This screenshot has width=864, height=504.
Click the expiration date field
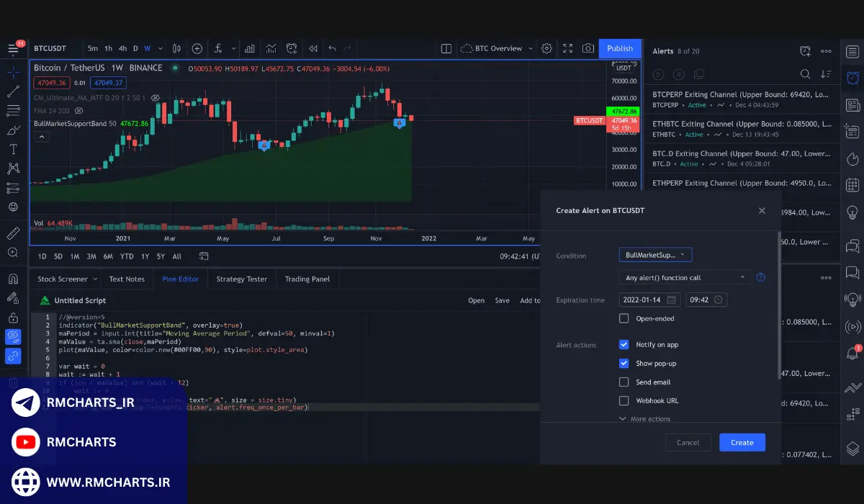coord(649,300)
